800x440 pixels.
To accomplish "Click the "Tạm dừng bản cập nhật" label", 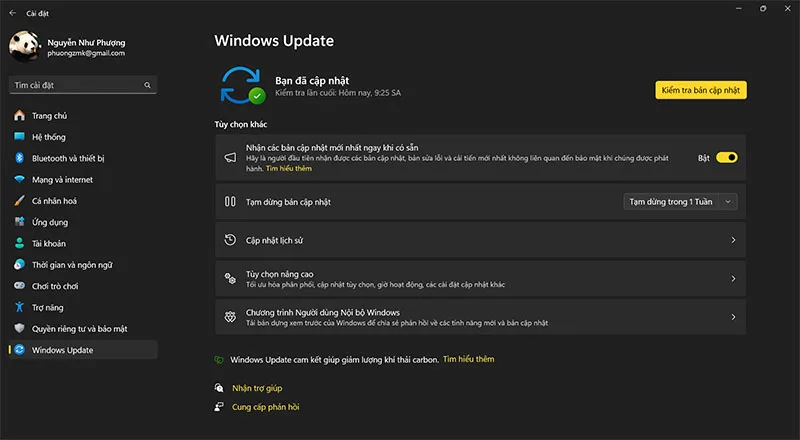I will [288, 202].
